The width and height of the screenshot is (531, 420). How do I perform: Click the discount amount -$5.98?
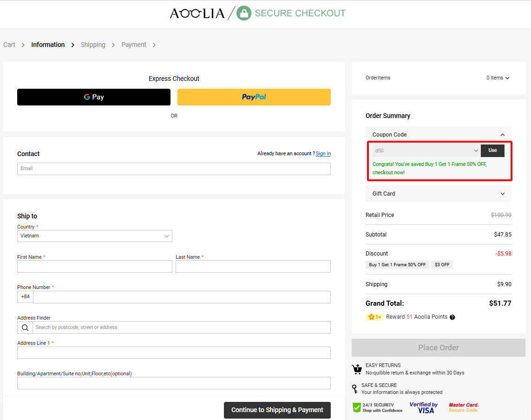click(504, 254)
